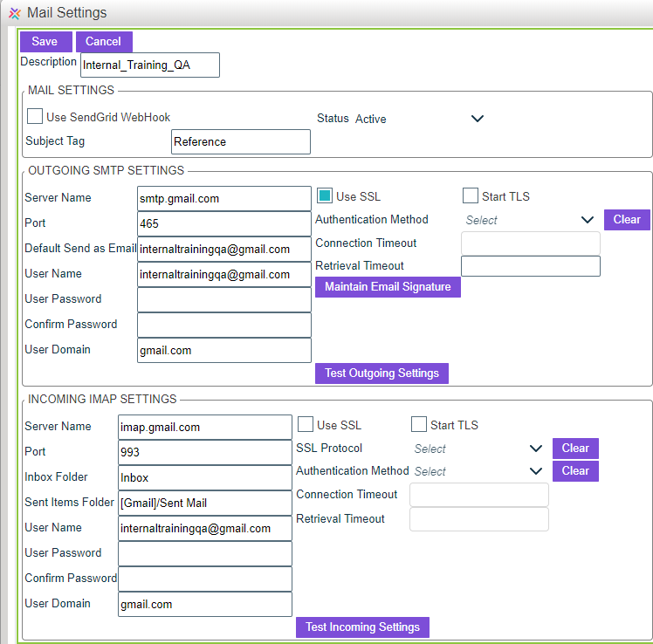The image size is (653, 644).
Task: Expand incoming Authentication Method dropdown
Action: 536,471
